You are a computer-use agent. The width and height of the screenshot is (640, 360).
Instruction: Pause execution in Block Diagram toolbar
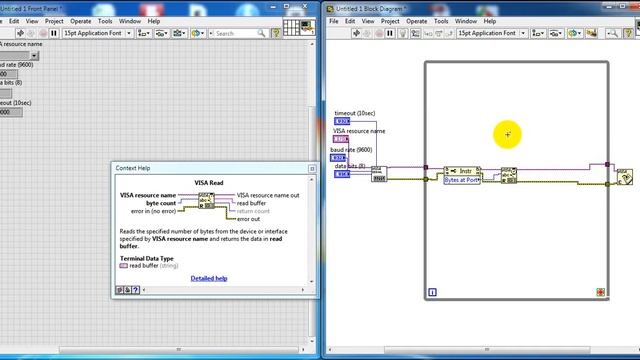pyautogui.click(x=390, y=33)
